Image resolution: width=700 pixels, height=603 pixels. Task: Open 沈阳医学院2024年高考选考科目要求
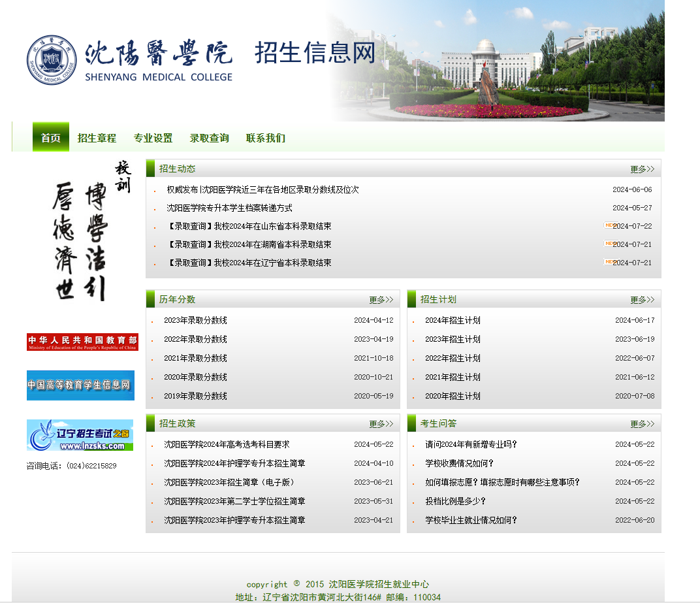227,444
